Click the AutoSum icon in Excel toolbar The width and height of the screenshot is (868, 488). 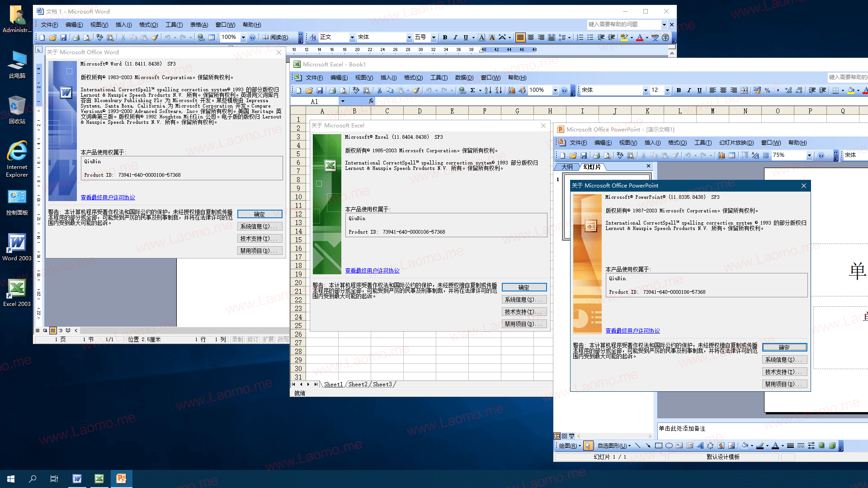(472, 90)
